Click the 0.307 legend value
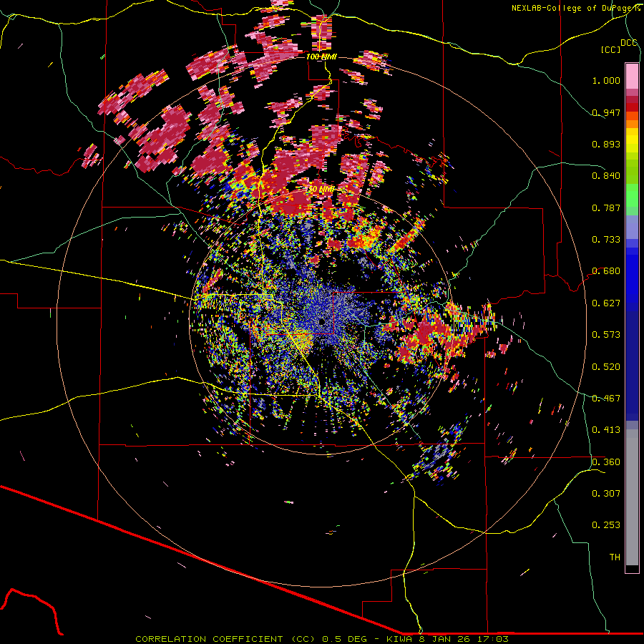Viewport: 644px width, 644px height. (606, 494)
